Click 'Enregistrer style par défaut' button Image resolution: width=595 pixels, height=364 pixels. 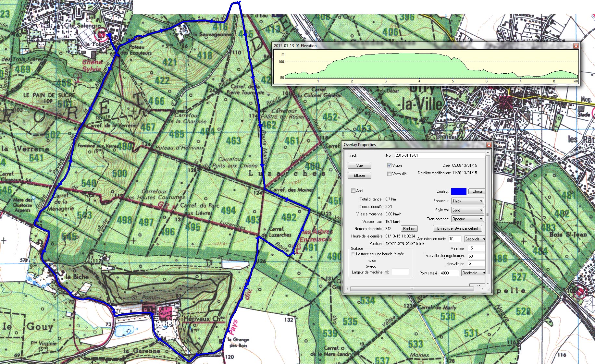coord(457,228)
